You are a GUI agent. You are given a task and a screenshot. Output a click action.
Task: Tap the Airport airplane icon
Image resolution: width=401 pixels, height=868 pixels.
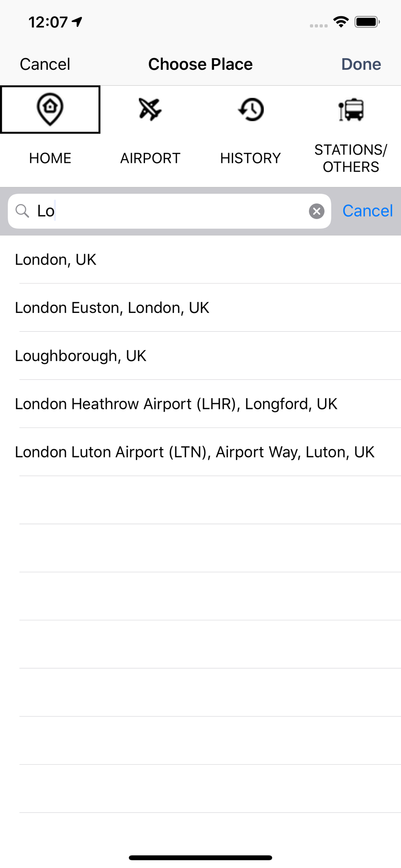(150, 109)
